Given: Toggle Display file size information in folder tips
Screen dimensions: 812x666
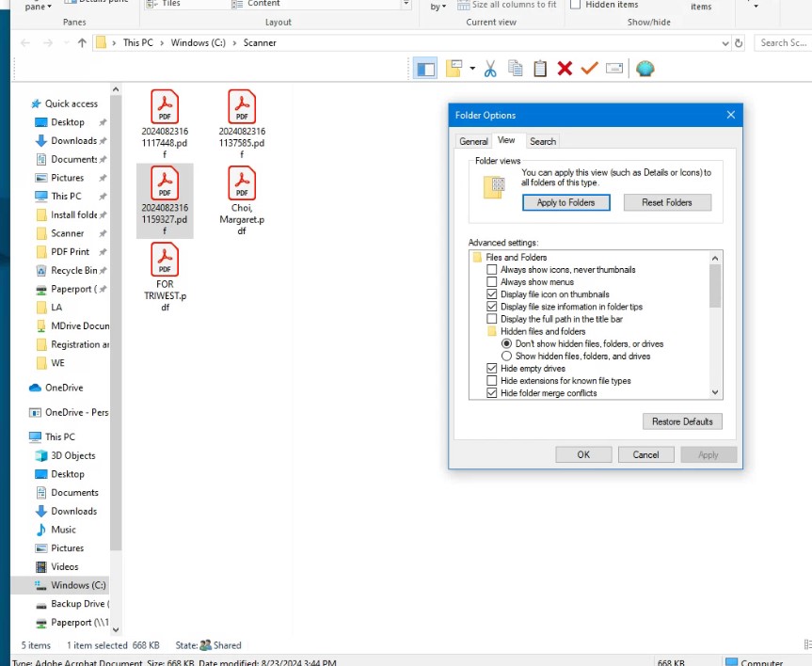Looking at the screenshot, I should (491, 307).
